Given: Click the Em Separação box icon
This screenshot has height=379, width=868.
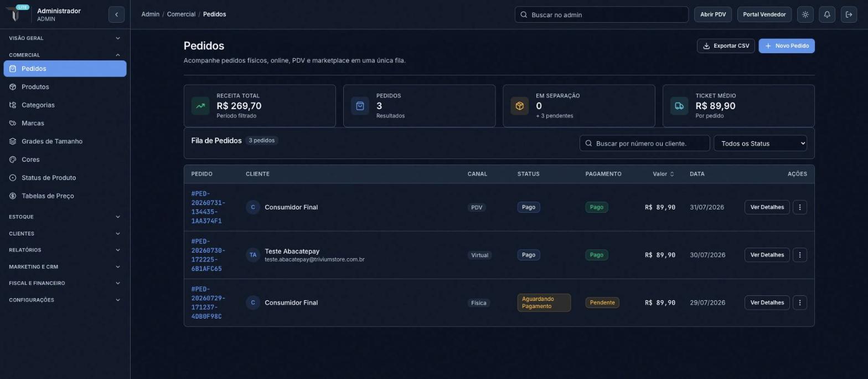Looking at the screenshot, I should pos(520,106).
